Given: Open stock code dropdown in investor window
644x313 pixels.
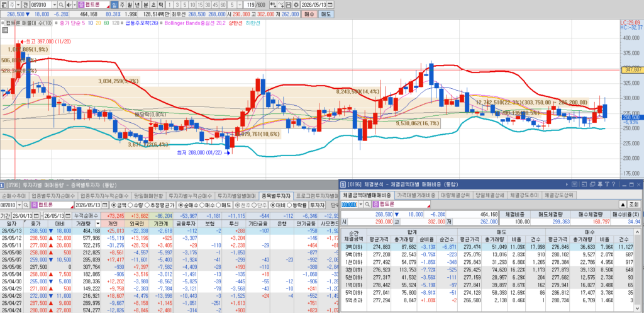Looking at the screenshot, I should click(19, 205).
